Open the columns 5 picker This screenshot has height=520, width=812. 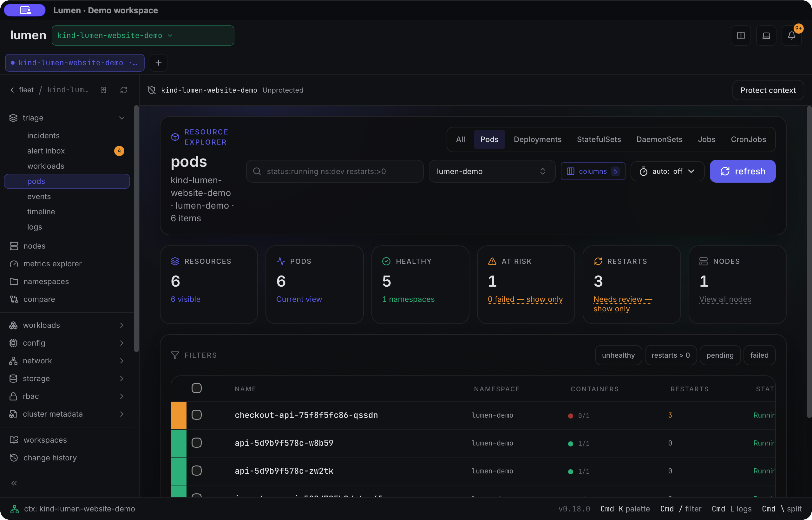coord(593,171)
